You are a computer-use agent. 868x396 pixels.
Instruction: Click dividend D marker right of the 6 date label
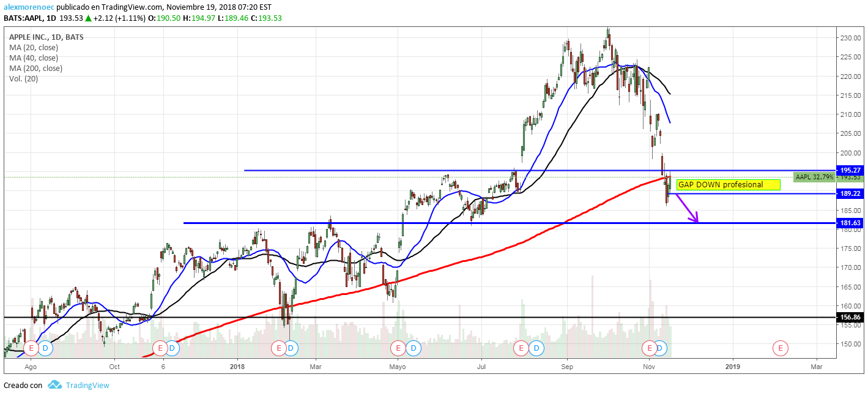pyautogui.click(x=172, y=348)
